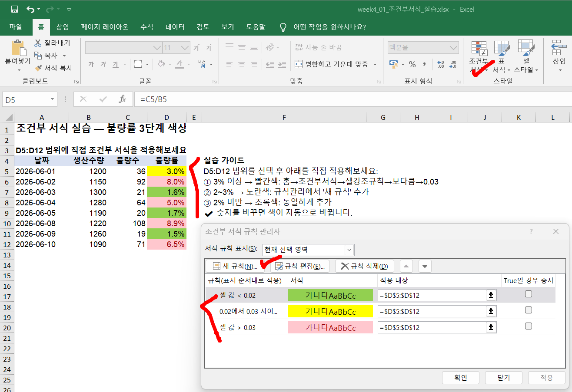572x392 pixels.
Task: Click Copy (복사) icon
Action: [x=38, y=56]
